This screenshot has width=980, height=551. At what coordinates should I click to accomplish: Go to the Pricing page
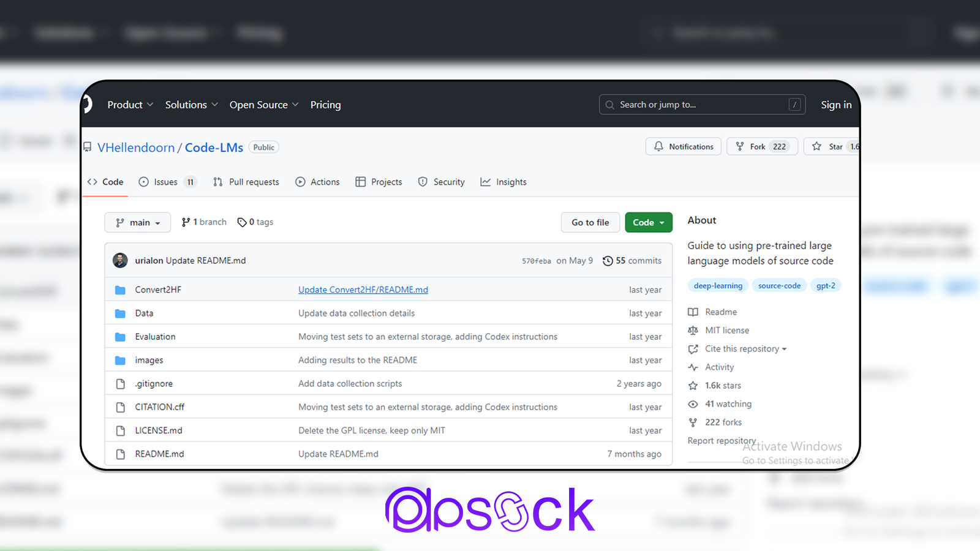[x=325, y=105]
